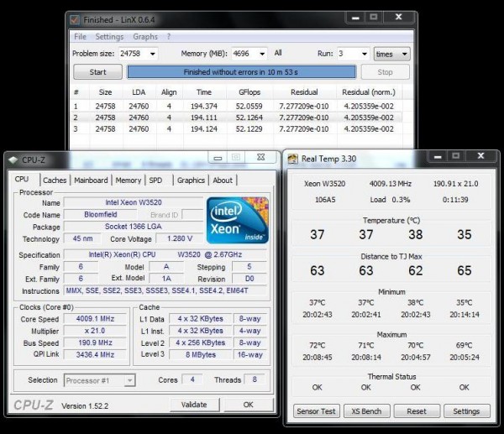The height and width of the screenshot is (434, 504).
Task: Click the 38 core temperature in Real Temp
Action: click(415, 234)
